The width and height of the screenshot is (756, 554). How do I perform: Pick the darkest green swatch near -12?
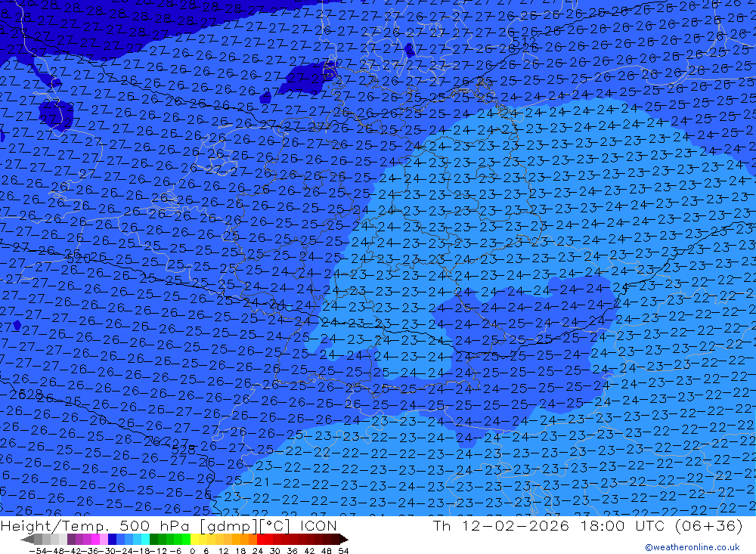pyautogui.click(x=153, y=539)
